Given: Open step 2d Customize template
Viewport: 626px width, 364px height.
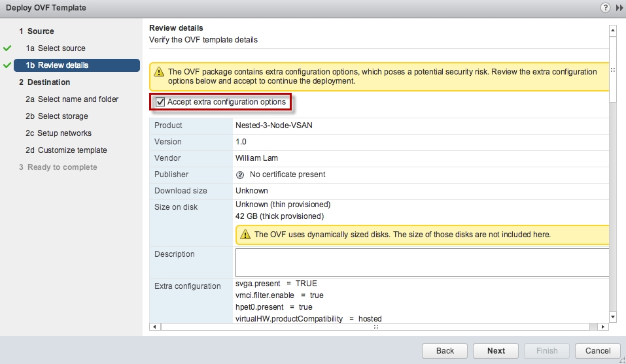Looking at the screenshot, I should click(x=66, y=150).
